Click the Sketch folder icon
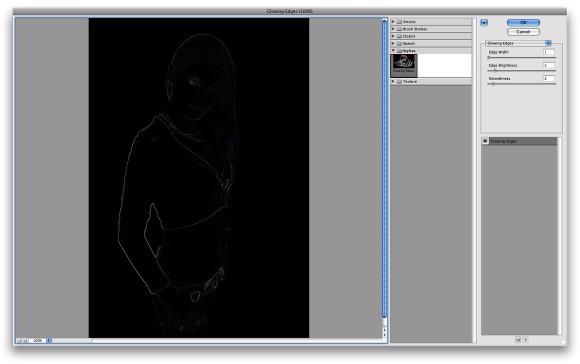This screenshot has height=364, width=580. click(399, 43)
